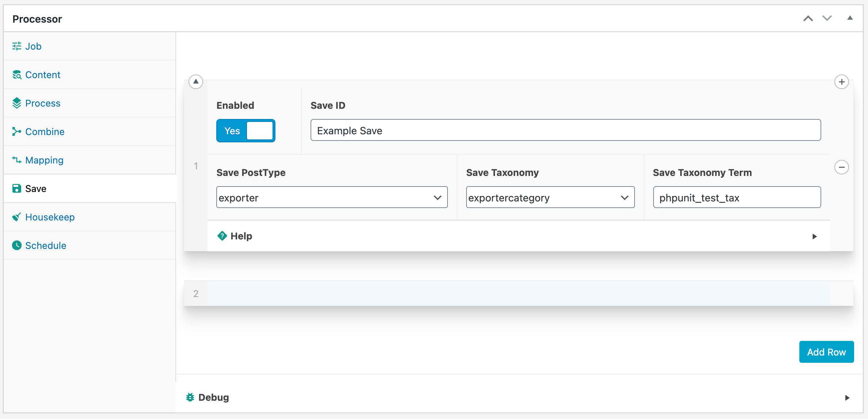Click the Save ID label
Screen dimensions: 868x419
[x=328, y=105]
